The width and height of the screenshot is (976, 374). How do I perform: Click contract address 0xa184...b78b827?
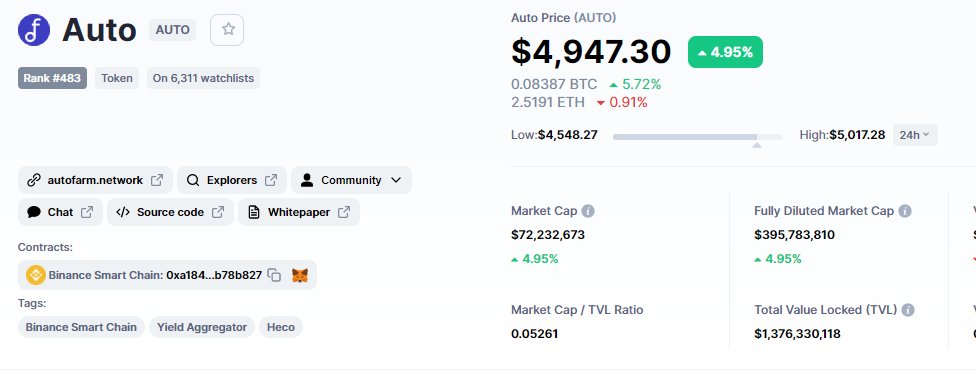pos(214,275)
